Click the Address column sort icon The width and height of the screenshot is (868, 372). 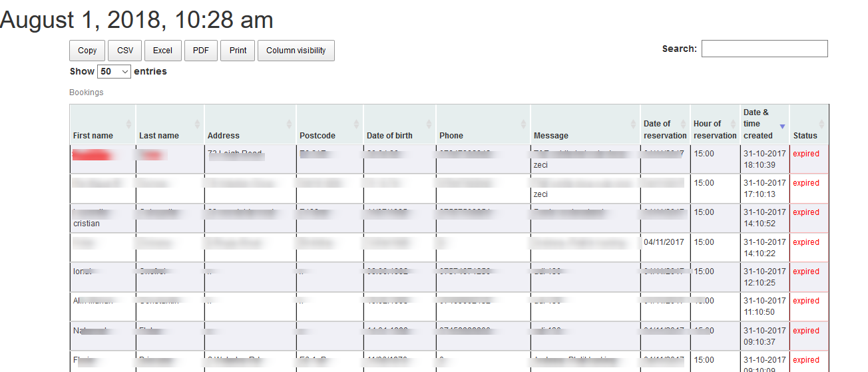pos(289,124)
